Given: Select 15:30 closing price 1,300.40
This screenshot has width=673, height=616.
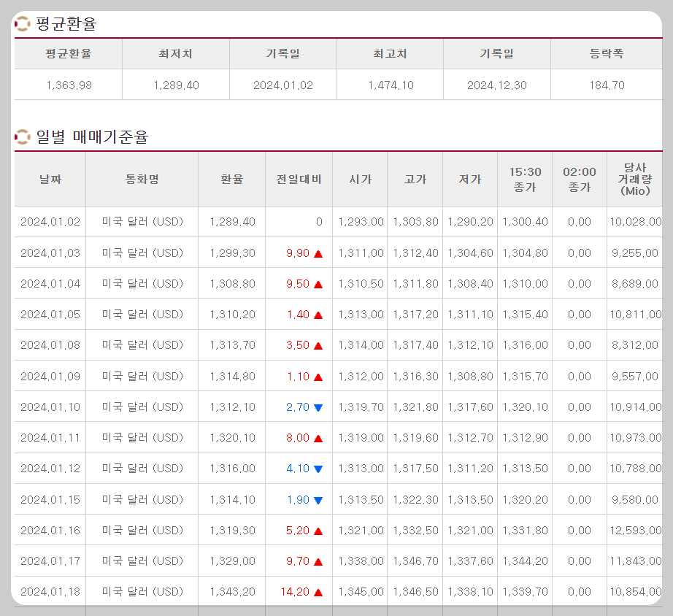Looking at the screenshot, I should (x=525, y=221).
